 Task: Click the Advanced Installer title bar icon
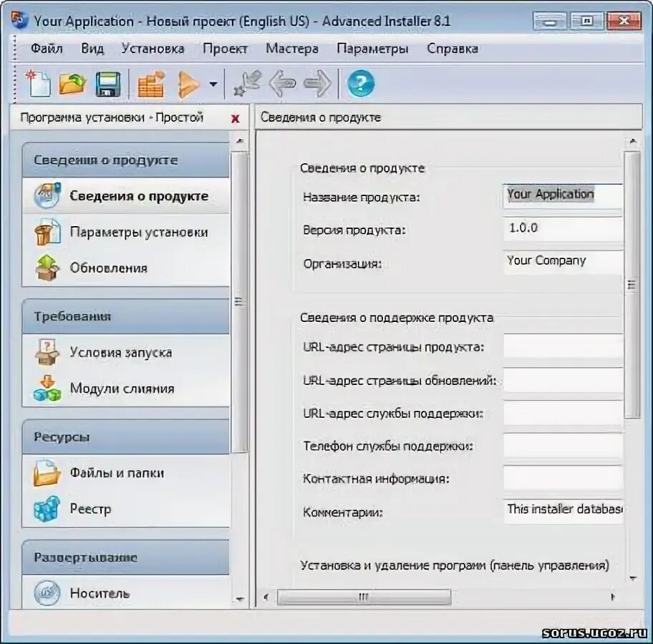click(19, 20)
